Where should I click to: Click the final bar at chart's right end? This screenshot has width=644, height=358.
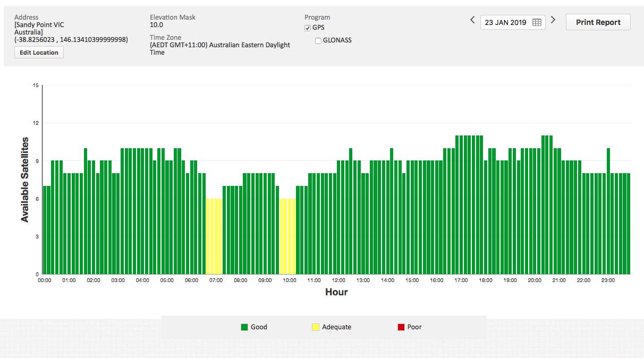pos(628,224)
